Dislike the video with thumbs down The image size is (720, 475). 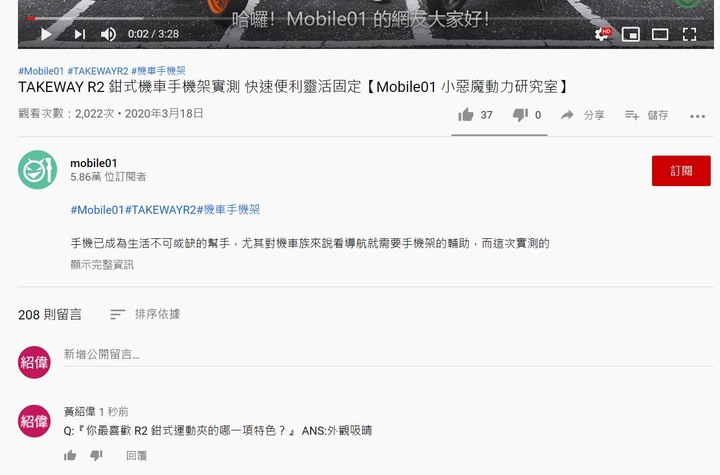click(x=520, y=115)
